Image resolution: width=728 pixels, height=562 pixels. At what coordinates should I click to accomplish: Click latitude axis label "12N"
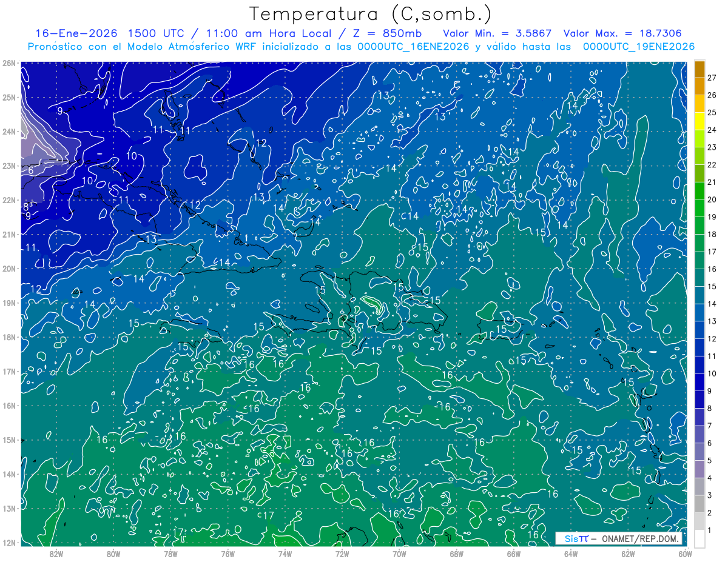click(9, 543)
